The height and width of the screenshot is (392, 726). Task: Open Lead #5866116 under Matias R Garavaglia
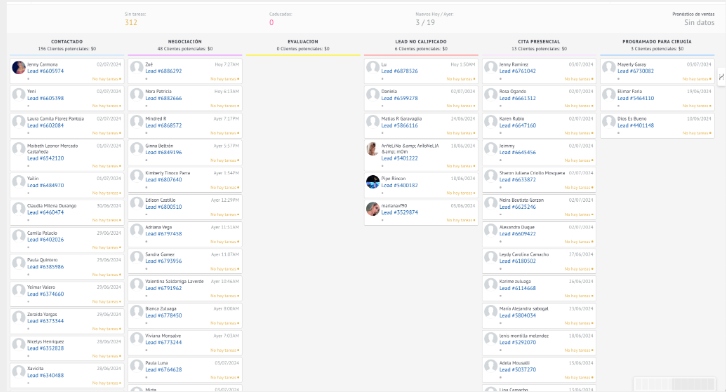(x=400, y=125)
